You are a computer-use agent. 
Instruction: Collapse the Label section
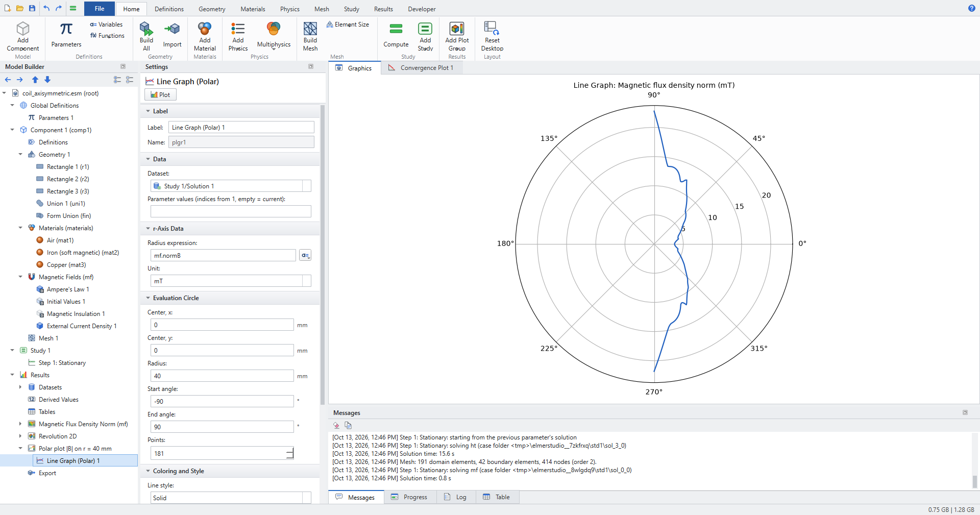[x=148, y=111]
